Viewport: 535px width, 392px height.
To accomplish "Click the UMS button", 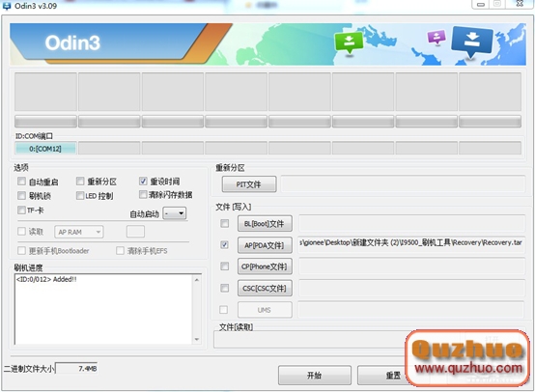I will click(265, 310).
